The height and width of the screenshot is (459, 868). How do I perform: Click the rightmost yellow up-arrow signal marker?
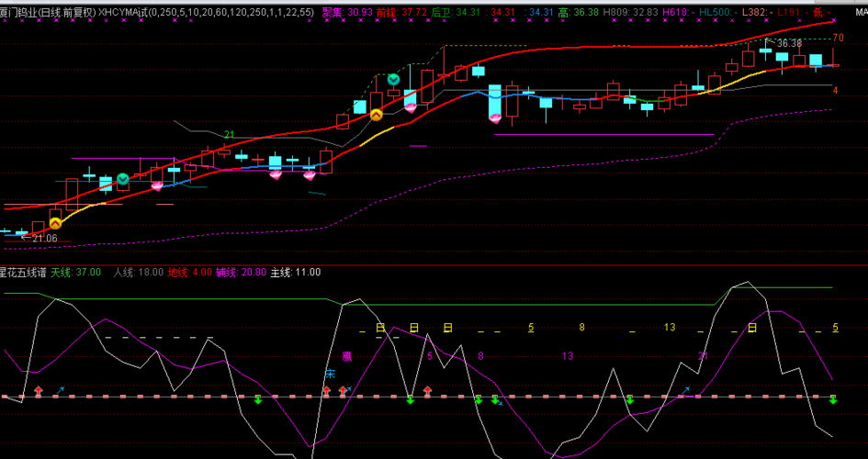coord(376,115)
